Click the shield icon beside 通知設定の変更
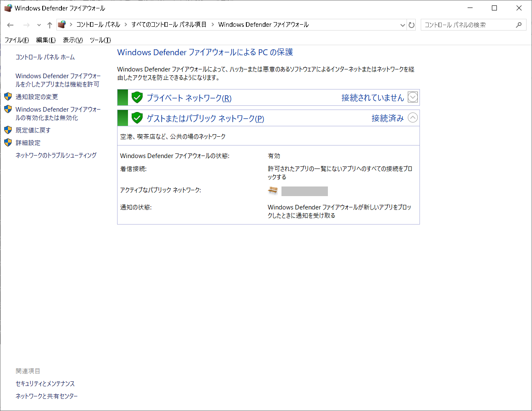Image resolution: width=532 pixels, height=411 pixels. (8, 97)
